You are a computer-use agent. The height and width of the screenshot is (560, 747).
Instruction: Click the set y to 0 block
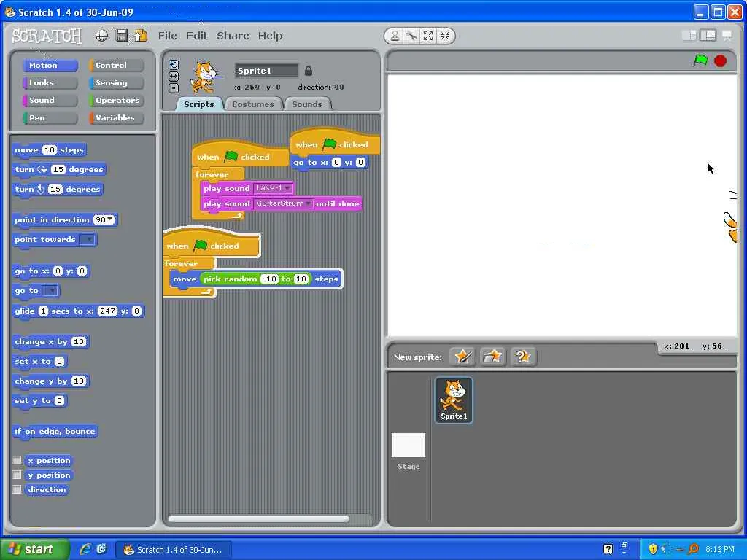(x=39, y=401)
